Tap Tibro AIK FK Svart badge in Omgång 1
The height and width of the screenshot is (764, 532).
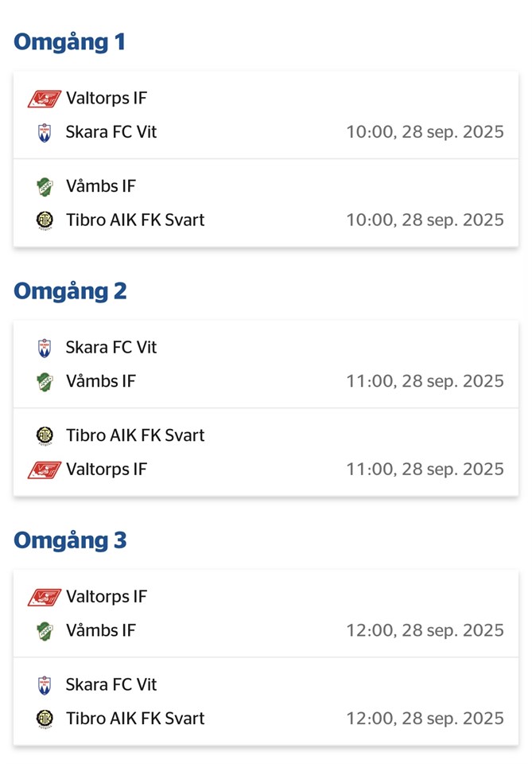click(x=45, y=220)
